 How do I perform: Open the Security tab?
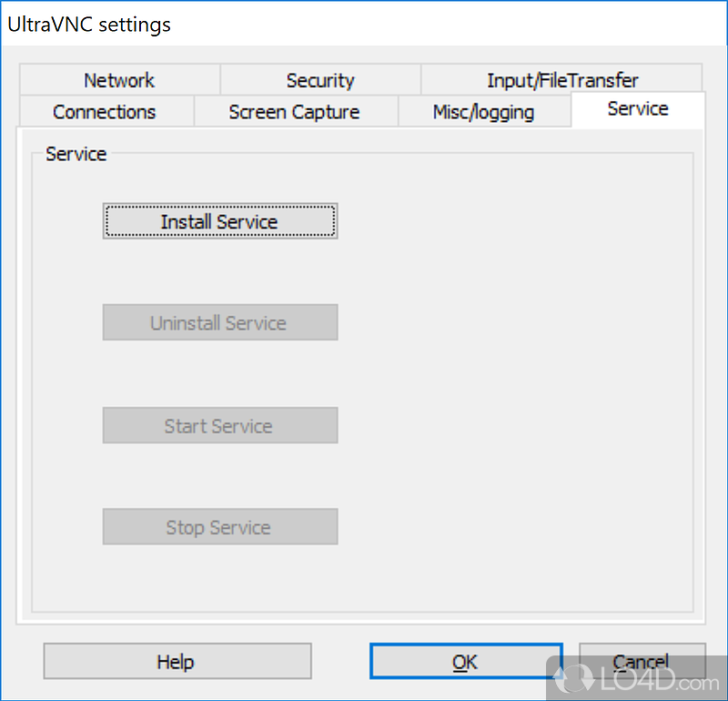(x=320, y=80)
